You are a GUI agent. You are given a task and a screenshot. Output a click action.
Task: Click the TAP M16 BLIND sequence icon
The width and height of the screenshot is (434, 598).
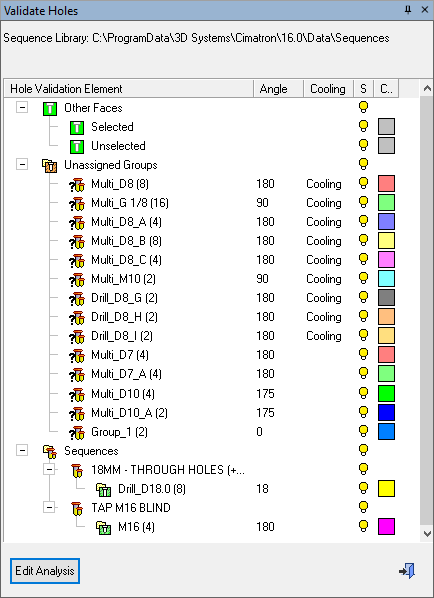(77, 508)
